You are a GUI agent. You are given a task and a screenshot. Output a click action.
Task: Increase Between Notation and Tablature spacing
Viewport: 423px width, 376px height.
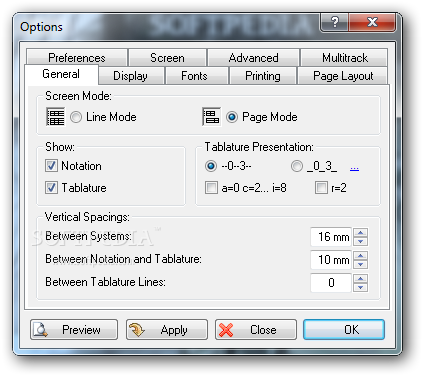360,256
